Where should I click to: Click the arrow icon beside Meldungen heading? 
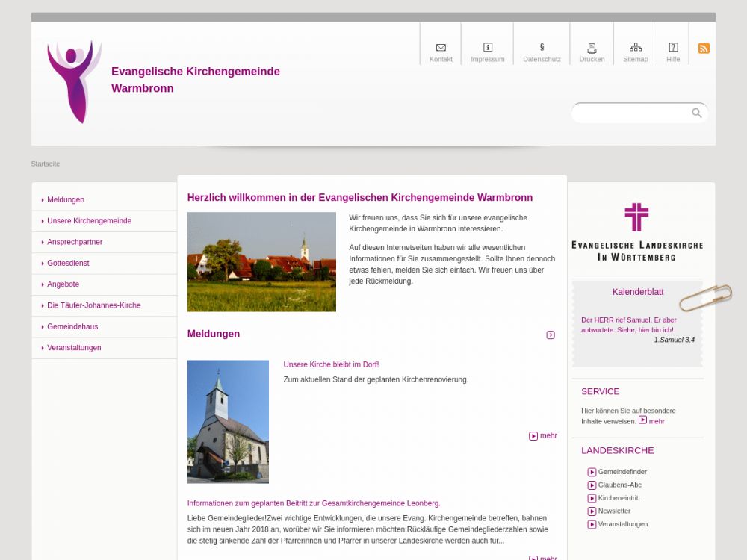(x=551, y=335)
